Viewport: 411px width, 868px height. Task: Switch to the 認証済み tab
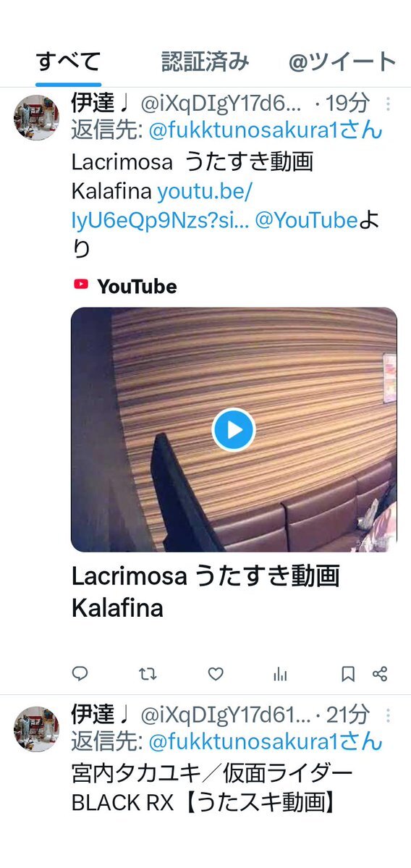pos(205,62)
